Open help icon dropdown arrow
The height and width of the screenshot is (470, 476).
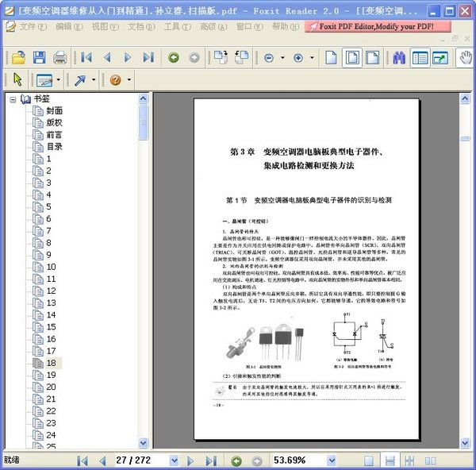pos(129,80)
